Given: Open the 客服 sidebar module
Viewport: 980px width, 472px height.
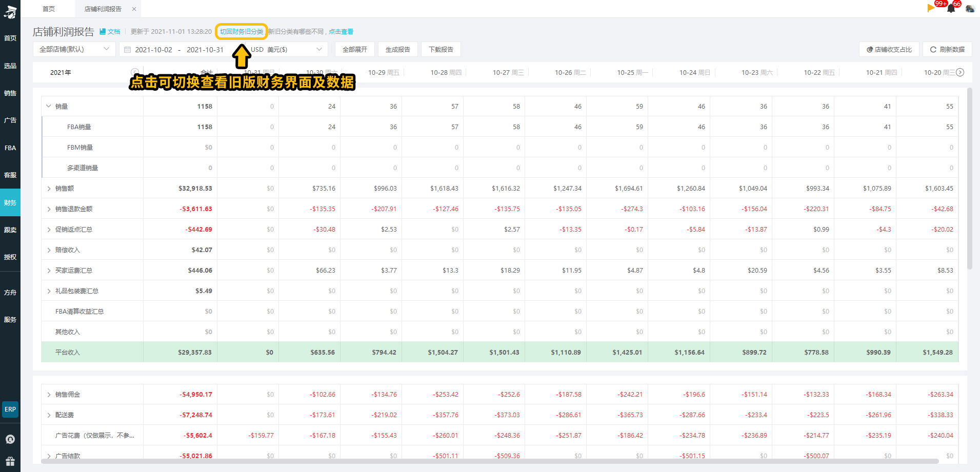Looking at the screenshot, I should pyautogui.click(x=10, y=175).
